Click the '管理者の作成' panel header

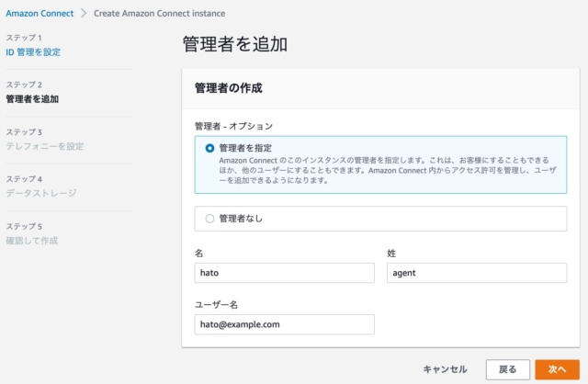coord(229,88)
